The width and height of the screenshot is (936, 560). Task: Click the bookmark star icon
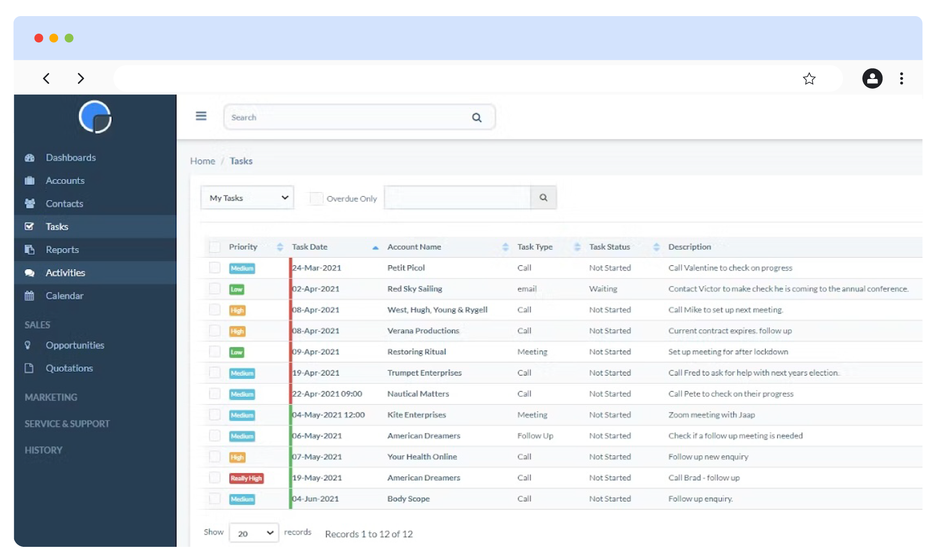coord(809,78)
